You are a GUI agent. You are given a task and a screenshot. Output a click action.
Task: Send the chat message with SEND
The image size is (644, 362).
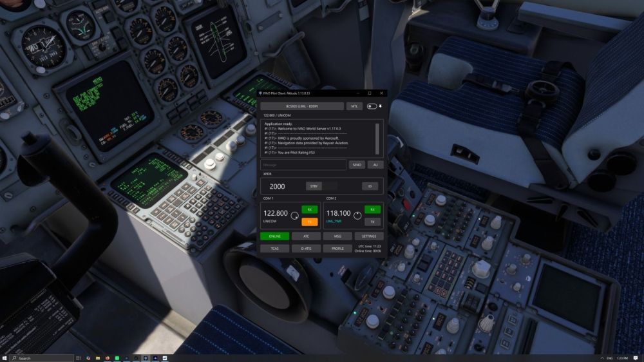coord(357,165)
